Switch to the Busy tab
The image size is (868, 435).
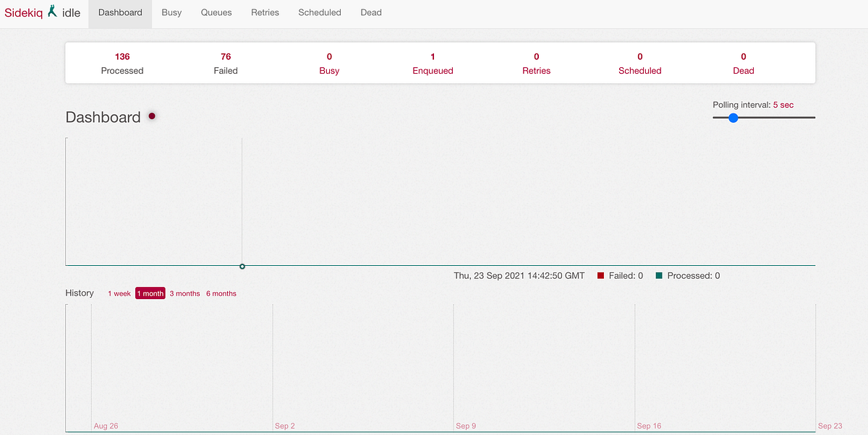171,12
